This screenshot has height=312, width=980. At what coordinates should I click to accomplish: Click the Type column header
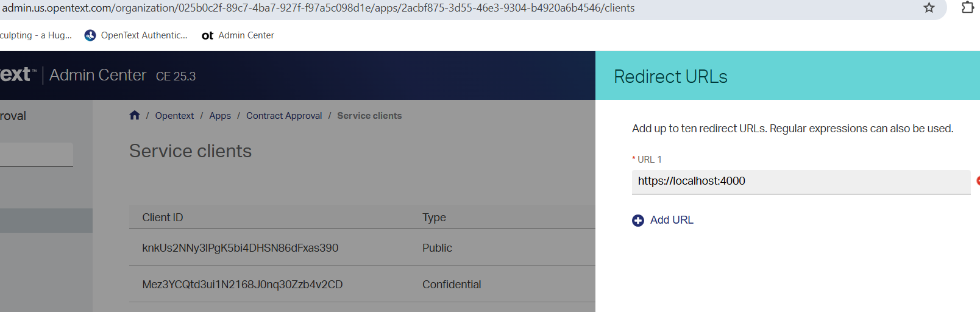pyautogui.click(x=434, y=218)
